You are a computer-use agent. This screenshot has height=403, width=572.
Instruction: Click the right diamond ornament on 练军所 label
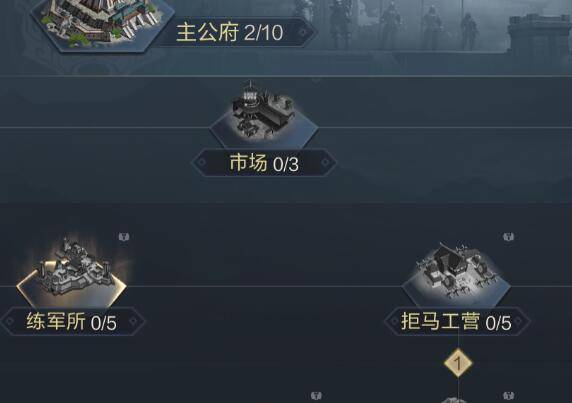[x=134, y=321]
